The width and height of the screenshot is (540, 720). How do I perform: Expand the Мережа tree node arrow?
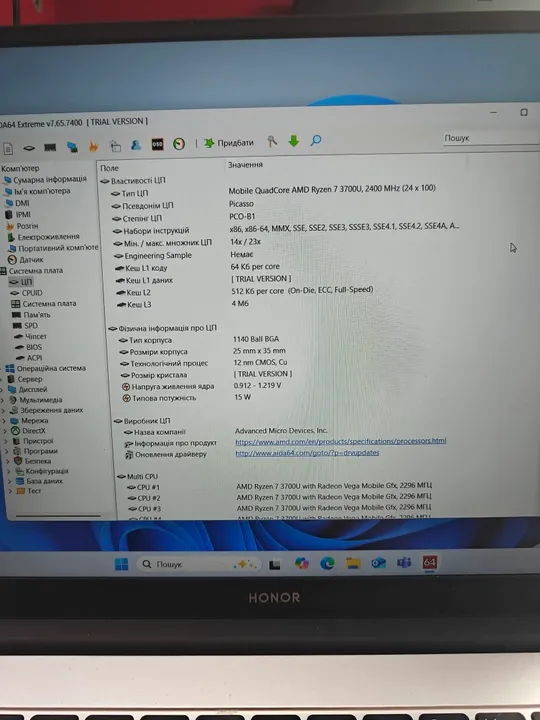coord(5,421)
